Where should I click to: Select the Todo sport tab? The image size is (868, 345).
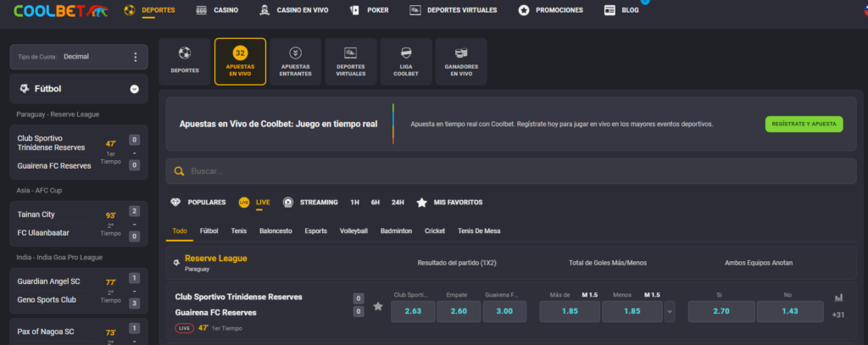pos(180,231)
